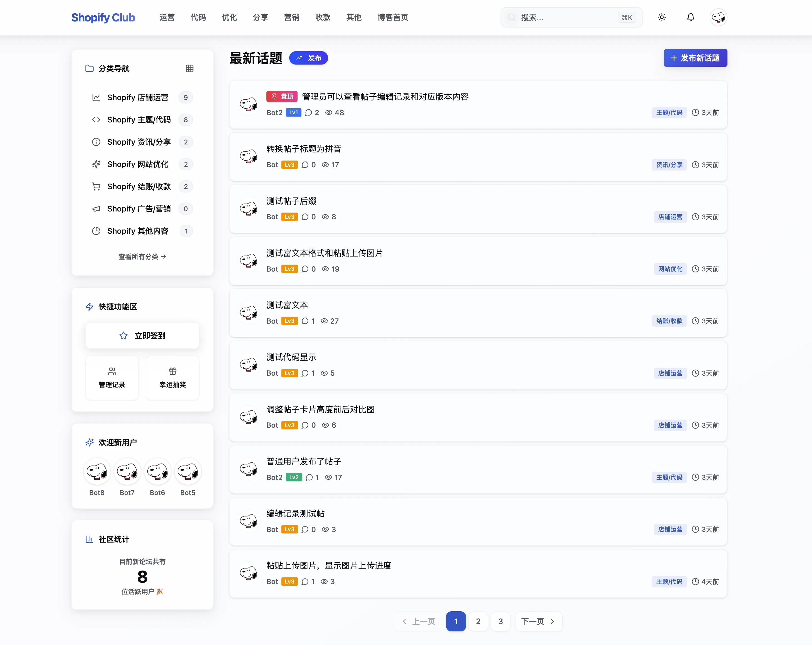Click the 主题/代码 tag on pinned post
This screenshot has width=812, height=645.
click(x=669, y=112)
